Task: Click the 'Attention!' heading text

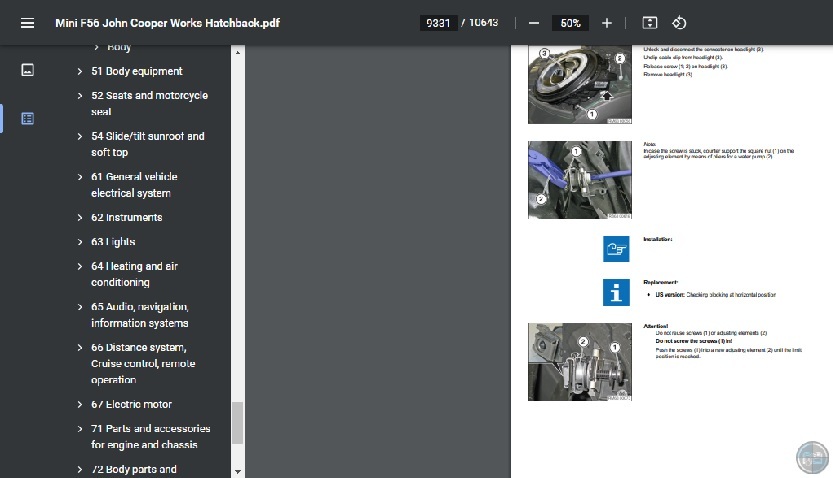Action: pos(656,326)
